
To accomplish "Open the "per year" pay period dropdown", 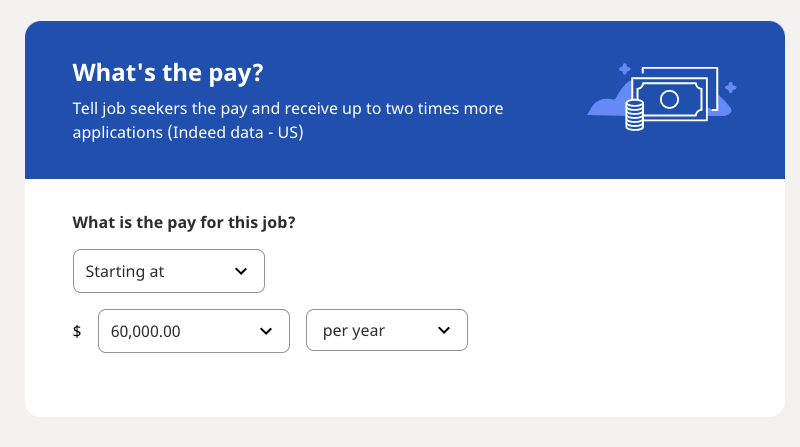I will 386,331.
